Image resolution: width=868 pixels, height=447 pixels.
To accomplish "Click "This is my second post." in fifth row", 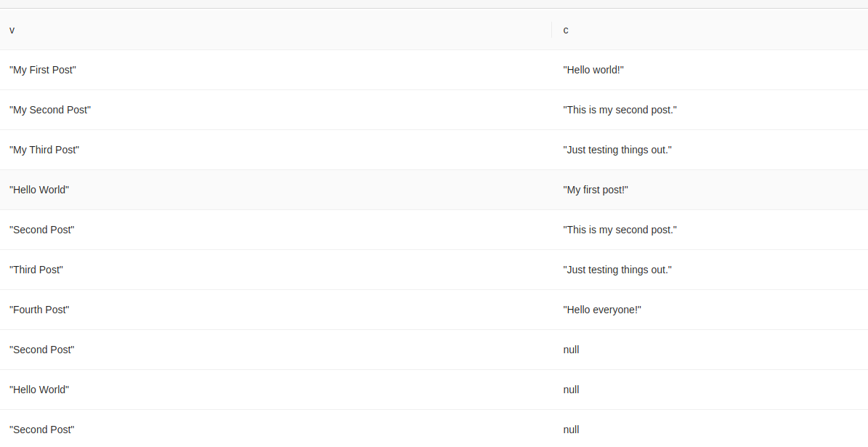I will tap(620, 230).
